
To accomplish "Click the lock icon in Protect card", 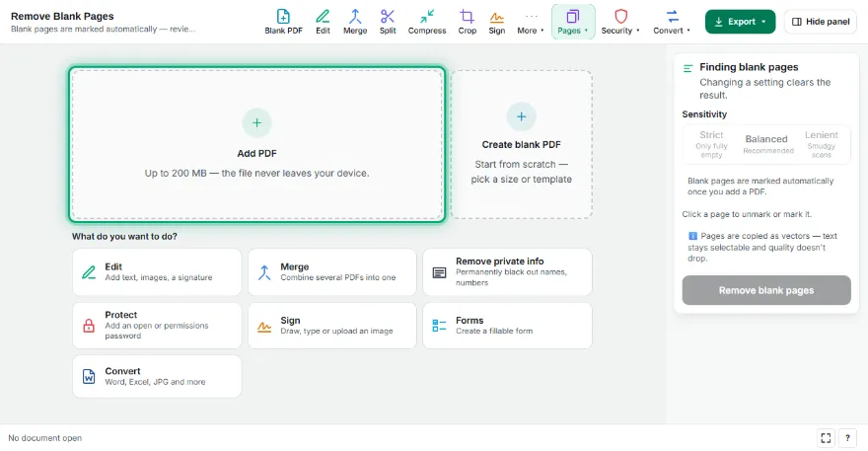I will (89, 326).
